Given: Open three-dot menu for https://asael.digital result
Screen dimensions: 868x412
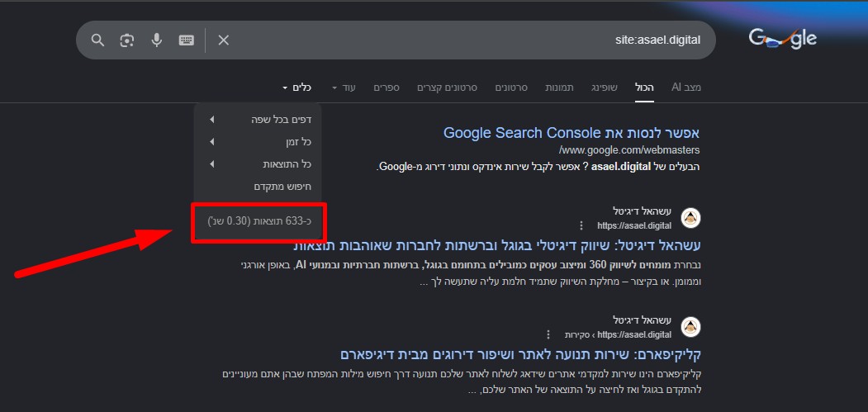Looking at the screenshot, I should [x=581, y=225].
